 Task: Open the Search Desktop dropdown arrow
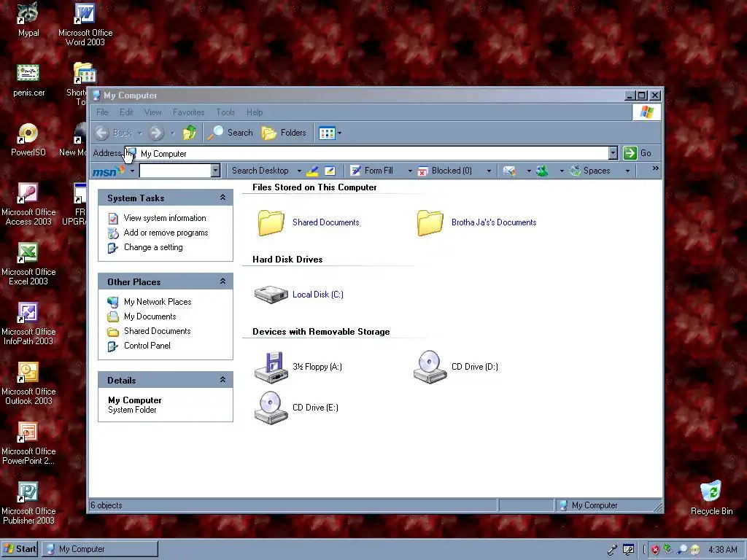(x=299, y=171)
